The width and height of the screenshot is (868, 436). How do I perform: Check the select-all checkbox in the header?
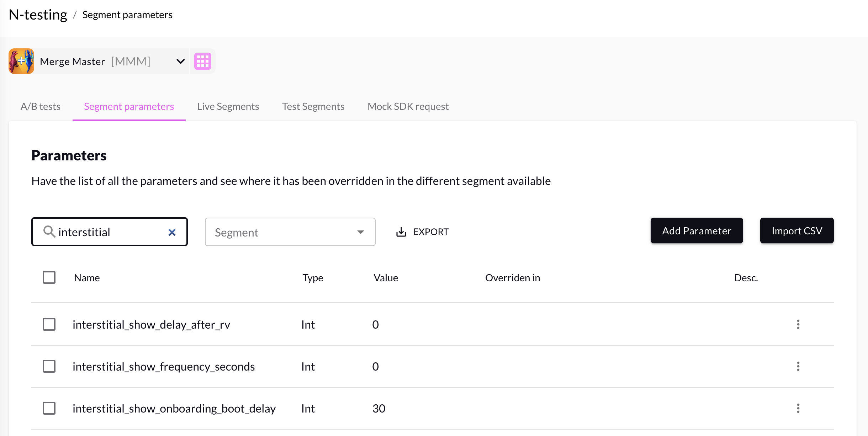(49, 277)
